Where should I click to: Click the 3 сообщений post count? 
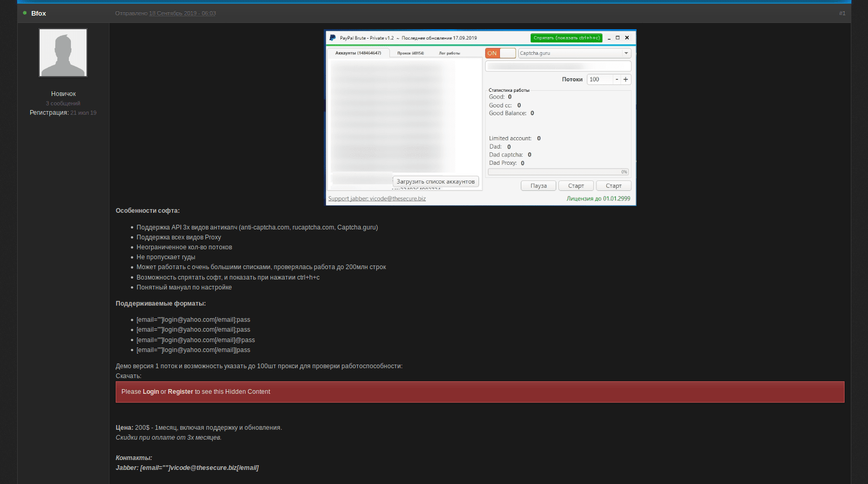coord(63,103)
